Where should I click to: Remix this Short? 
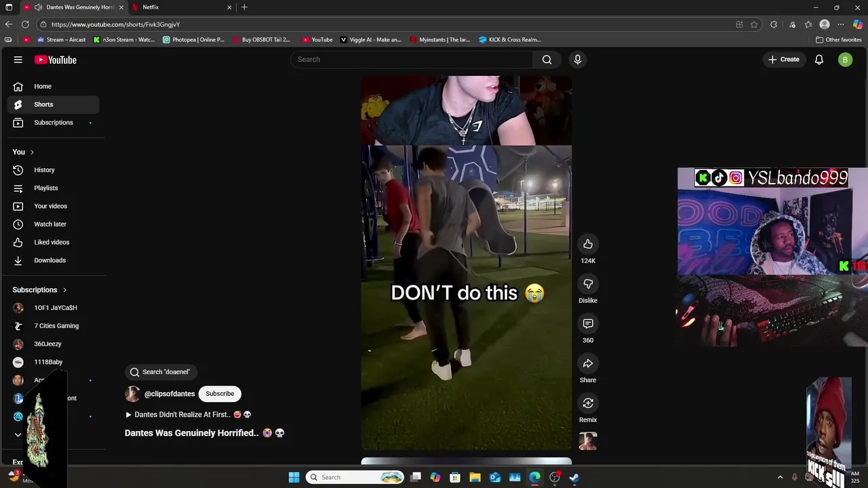588,403
